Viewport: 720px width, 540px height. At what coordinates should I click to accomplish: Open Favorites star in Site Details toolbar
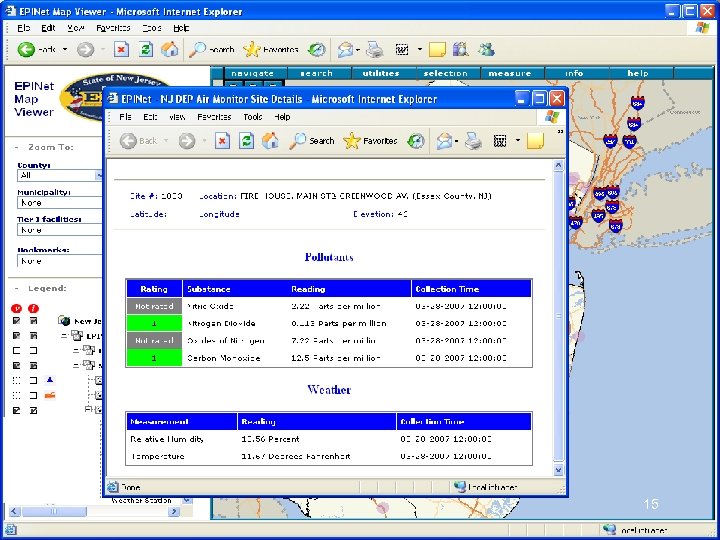tap(370, 141)
